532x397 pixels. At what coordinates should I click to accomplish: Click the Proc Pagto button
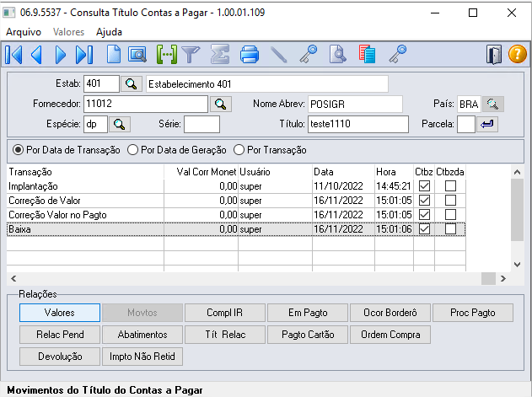pos(473,313)
